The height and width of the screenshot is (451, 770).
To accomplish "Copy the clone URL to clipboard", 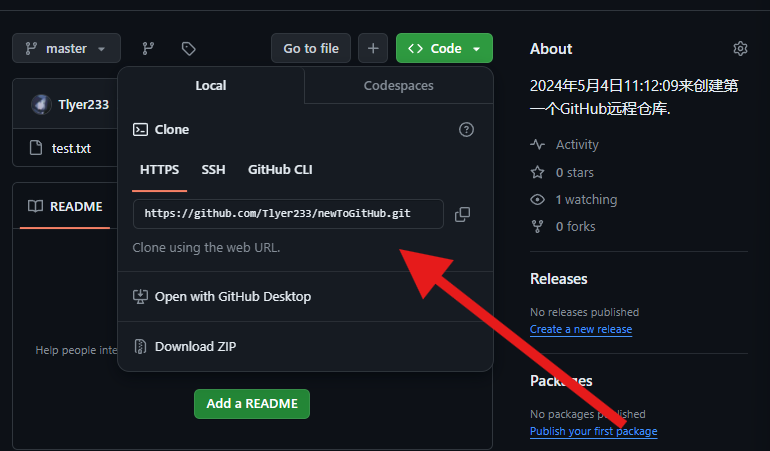I will click(x=462, y=214).
